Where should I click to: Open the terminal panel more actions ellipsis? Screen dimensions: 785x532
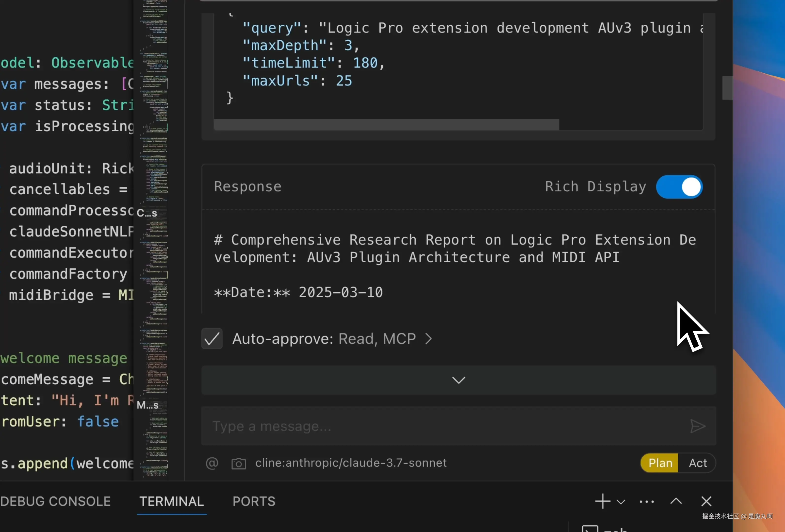point(647,502)
